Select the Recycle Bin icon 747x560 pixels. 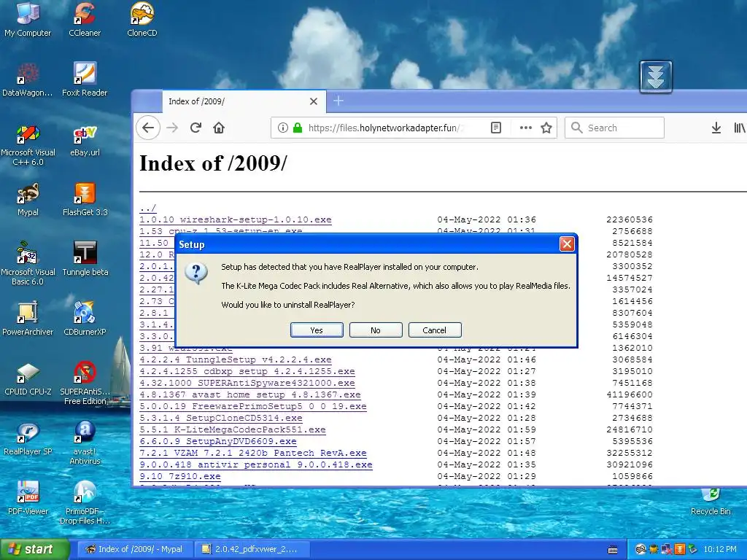(x=711, y=502)
